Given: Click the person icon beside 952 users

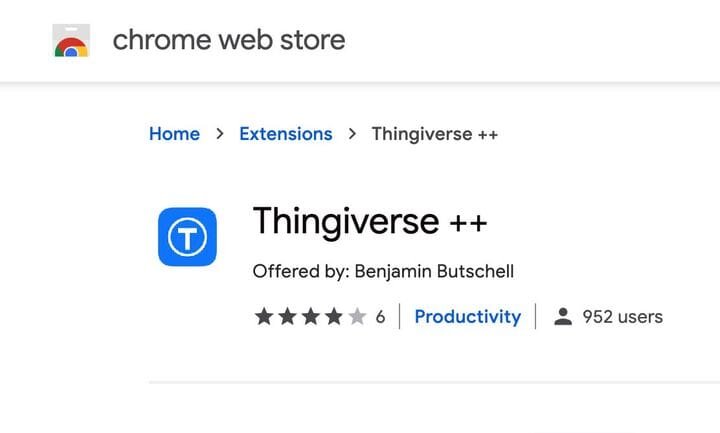Looking at the screenshot, I should click(563, 317).
